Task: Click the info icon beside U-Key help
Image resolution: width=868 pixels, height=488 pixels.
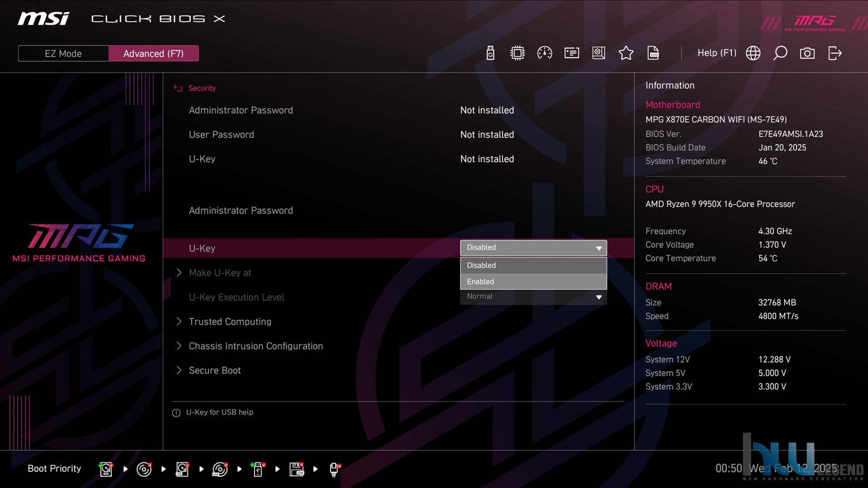Action: 176,413
